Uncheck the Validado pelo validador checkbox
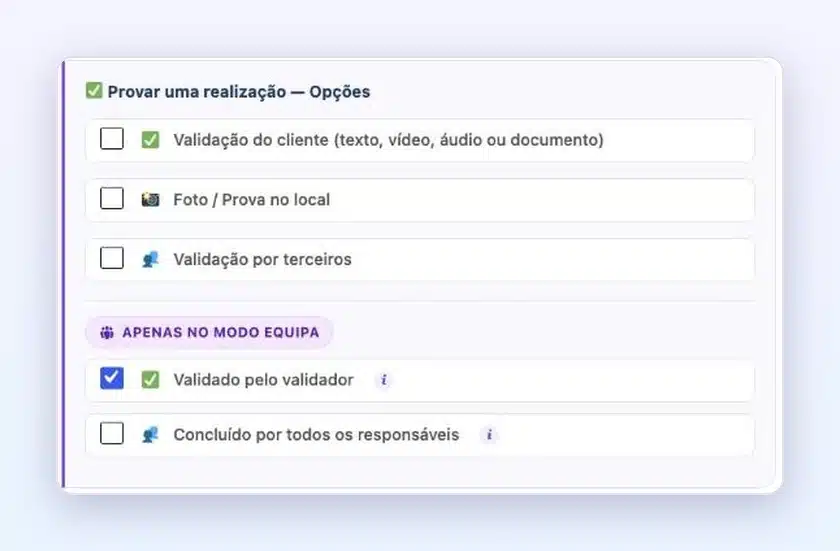The image size is (840, 551). pyautogui.click(x=112, y=379)
